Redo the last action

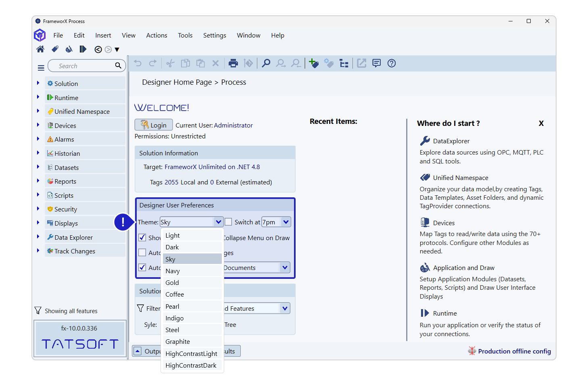coord(153,63)
